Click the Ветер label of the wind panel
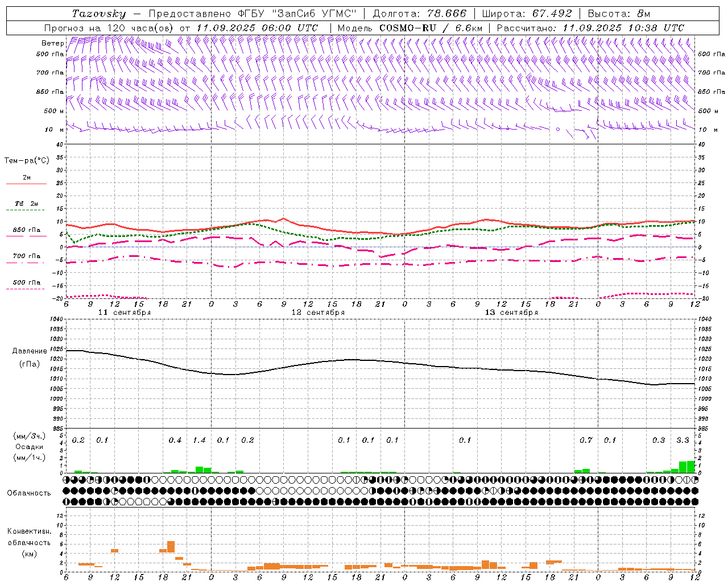Screen dimensions: 728x582 (x=52, y=43)
